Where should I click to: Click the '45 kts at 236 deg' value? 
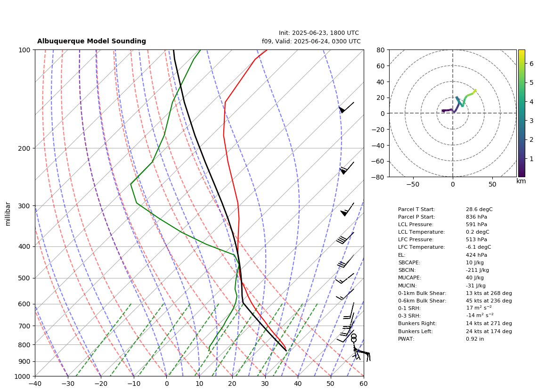pyautogui.click(x=489, y=301)
